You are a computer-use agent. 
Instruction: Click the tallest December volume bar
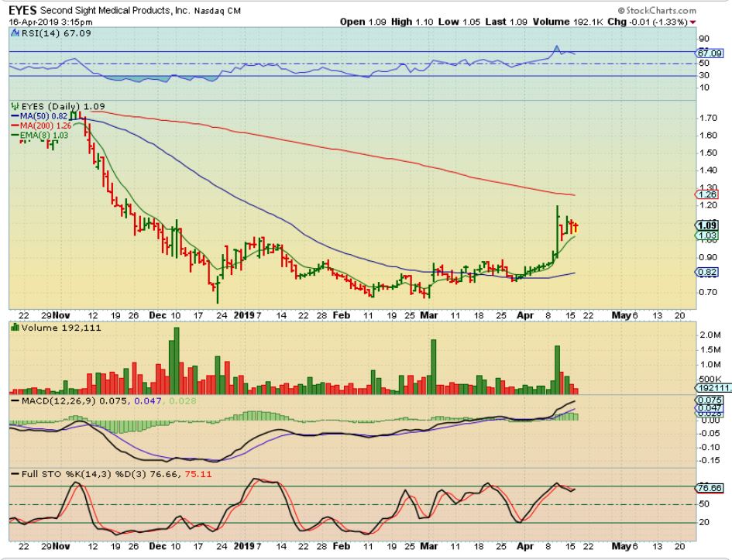177,361
